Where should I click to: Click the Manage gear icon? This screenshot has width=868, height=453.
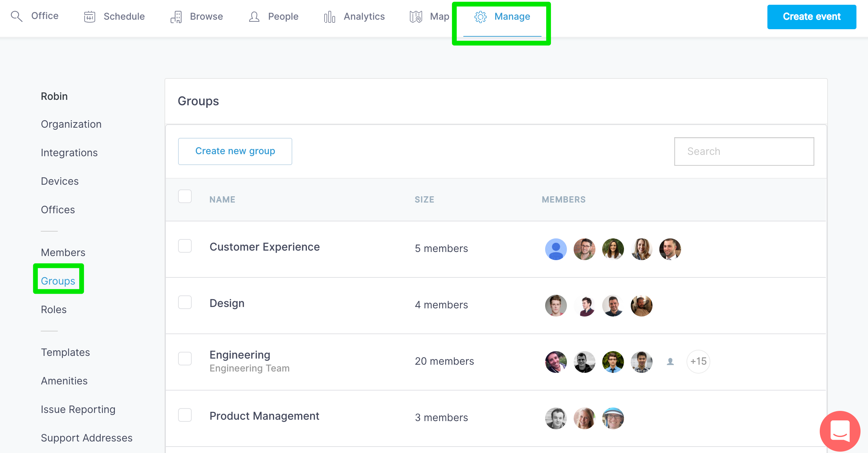[x=481, y=17]
